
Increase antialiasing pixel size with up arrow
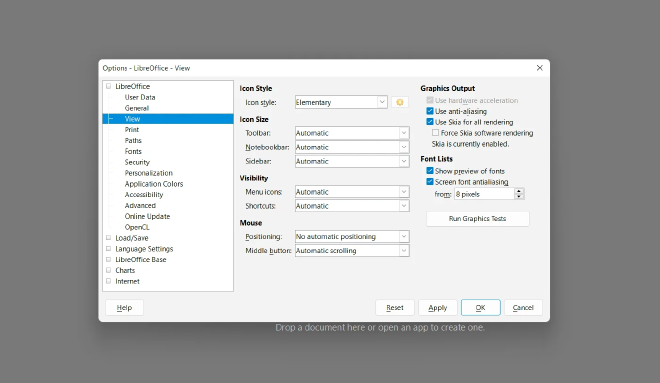point(519,191)
